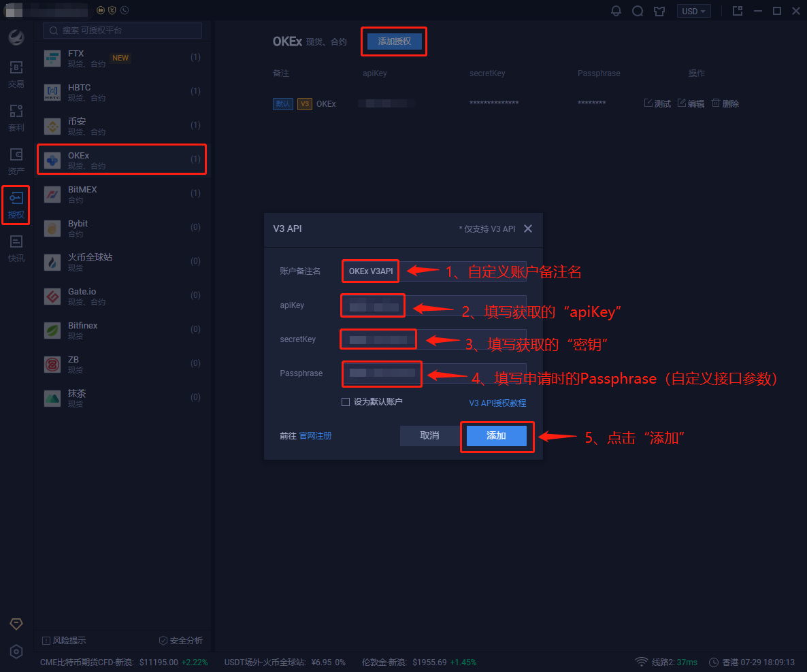807x672 pixels.
Task: Select HBTC platform in the list
Action: (122, 92)
